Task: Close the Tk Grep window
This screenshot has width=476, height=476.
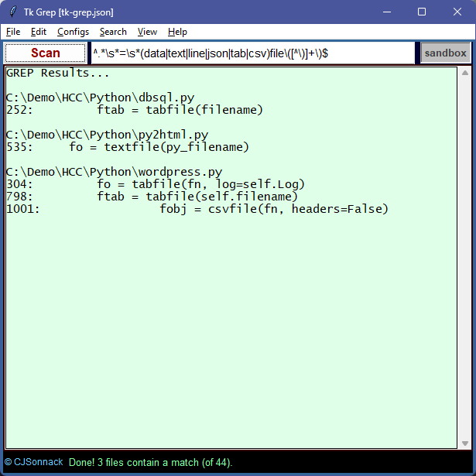Action: [x=457, y=12]
